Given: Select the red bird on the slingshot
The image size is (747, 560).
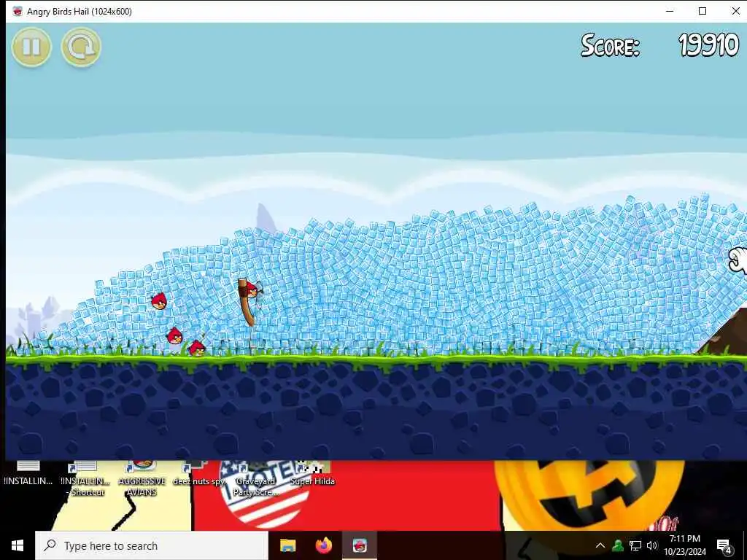Looking at the screenshot, I should point(251,289).
